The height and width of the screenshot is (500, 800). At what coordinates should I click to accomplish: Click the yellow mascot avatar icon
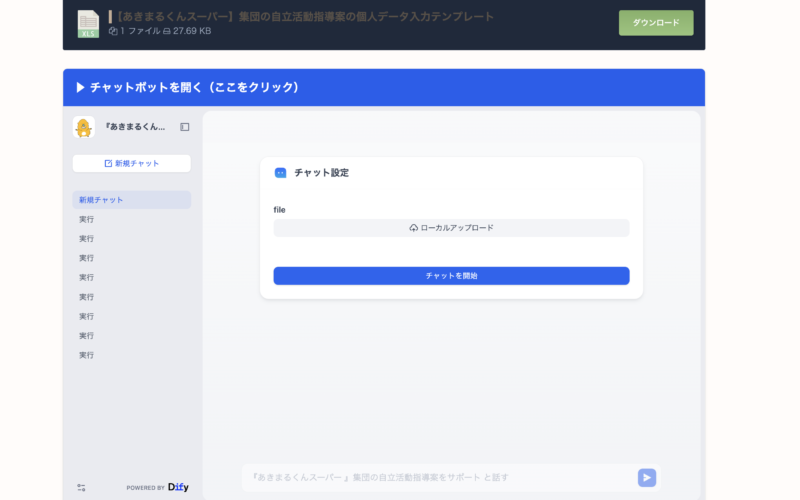84,127
